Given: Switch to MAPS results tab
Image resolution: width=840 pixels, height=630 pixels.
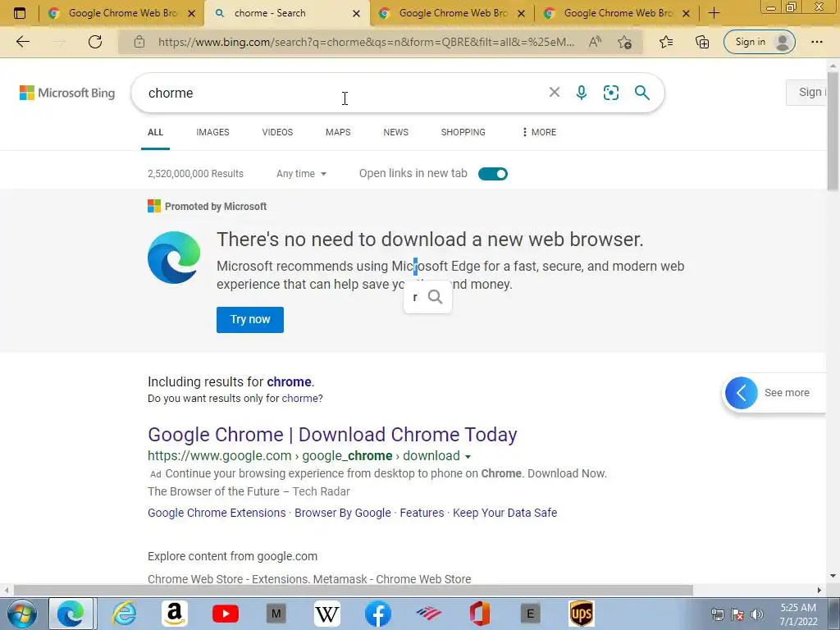Looking at the screenshot, I should [338, 132].
